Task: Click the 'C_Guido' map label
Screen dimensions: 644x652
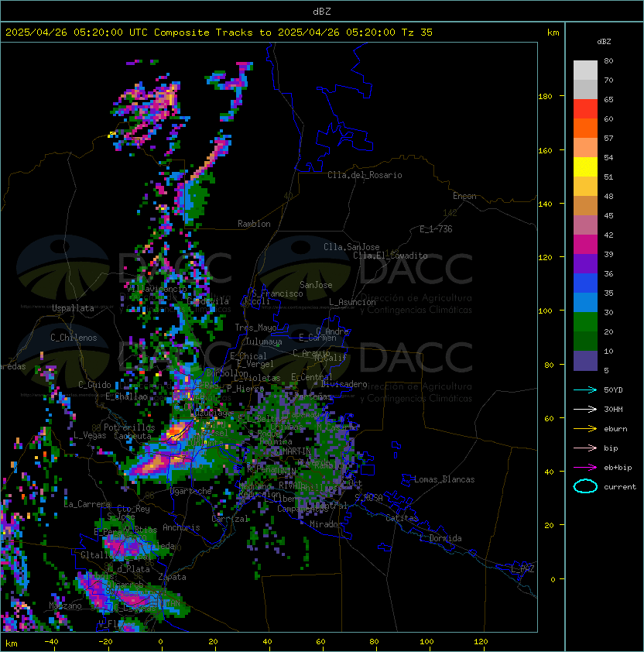Action: pos(94,385)
